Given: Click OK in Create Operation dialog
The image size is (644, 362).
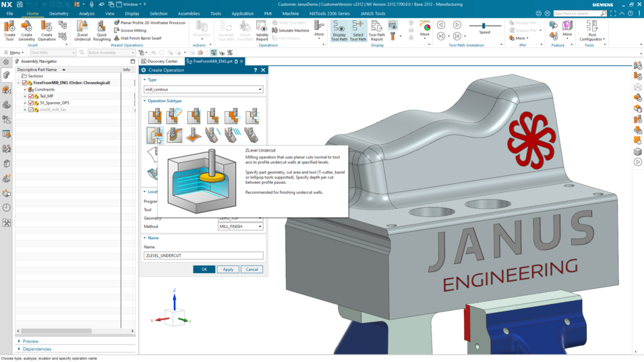Looking at the screenshot, I should coord(204,270).
